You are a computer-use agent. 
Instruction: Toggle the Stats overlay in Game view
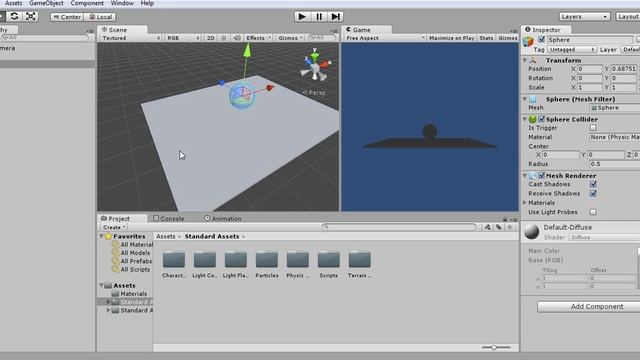(x=486, y=38)
